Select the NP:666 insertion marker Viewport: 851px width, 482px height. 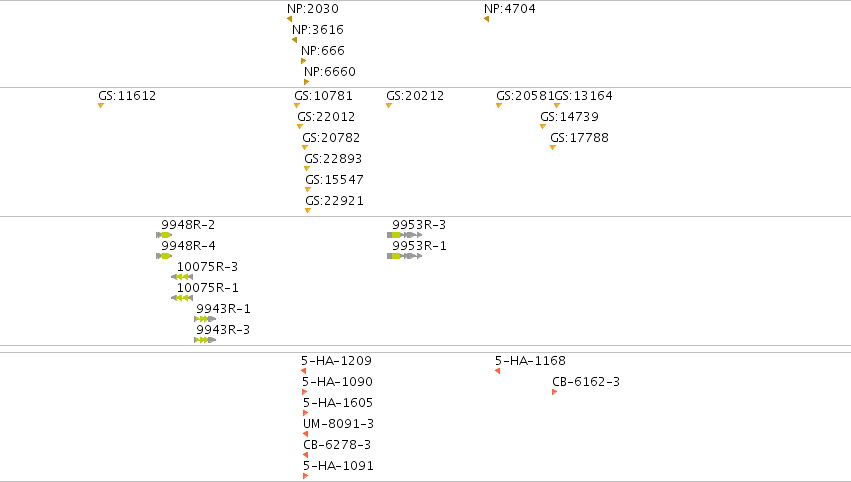(x=304, y=61)
